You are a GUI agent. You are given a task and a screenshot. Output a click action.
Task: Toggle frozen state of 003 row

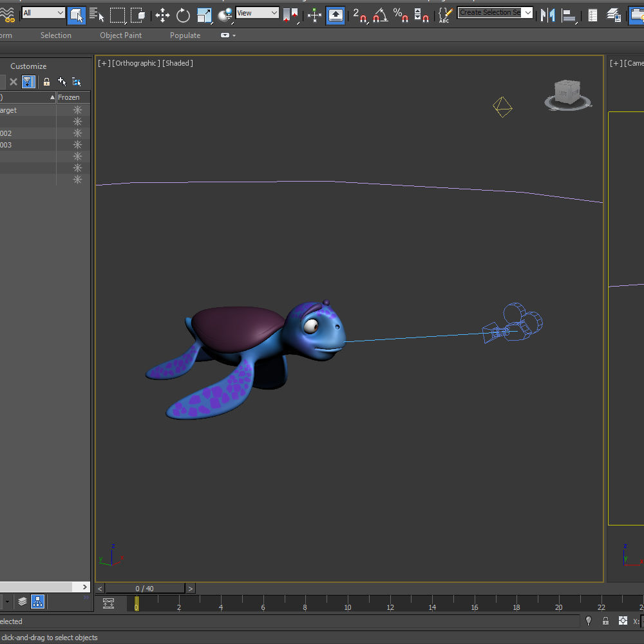point(77,144)
